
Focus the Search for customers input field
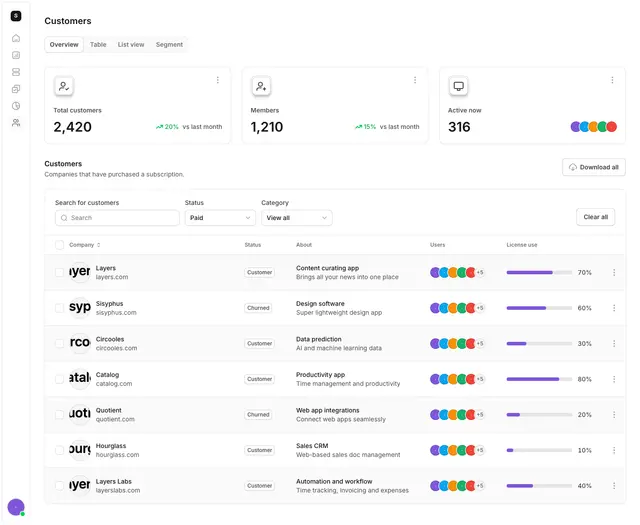click(117, 218)
